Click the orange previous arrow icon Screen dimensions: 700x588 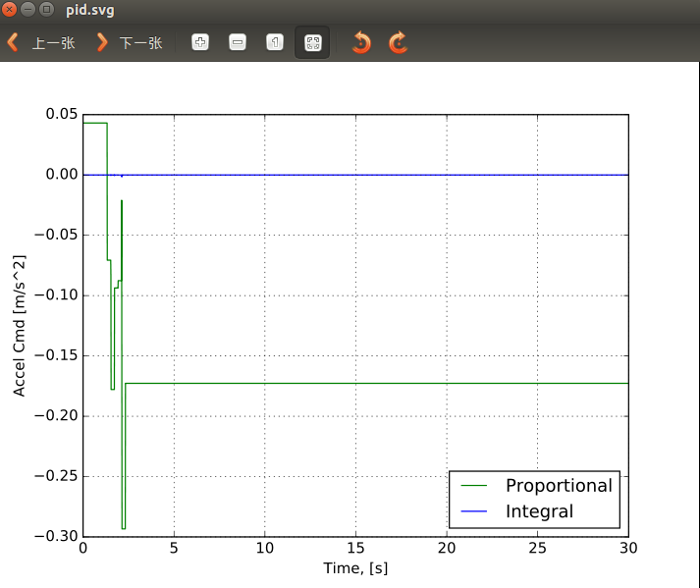point(13,43)
